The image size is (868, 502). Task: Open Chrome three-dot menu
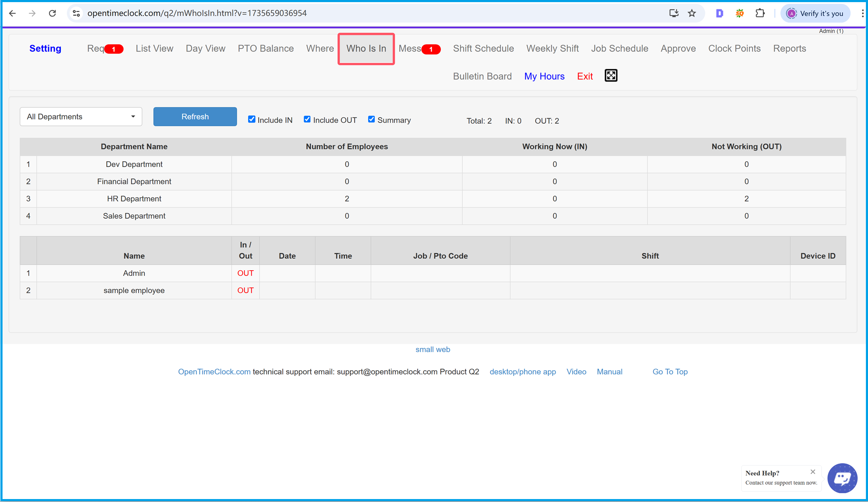(862, 13)
